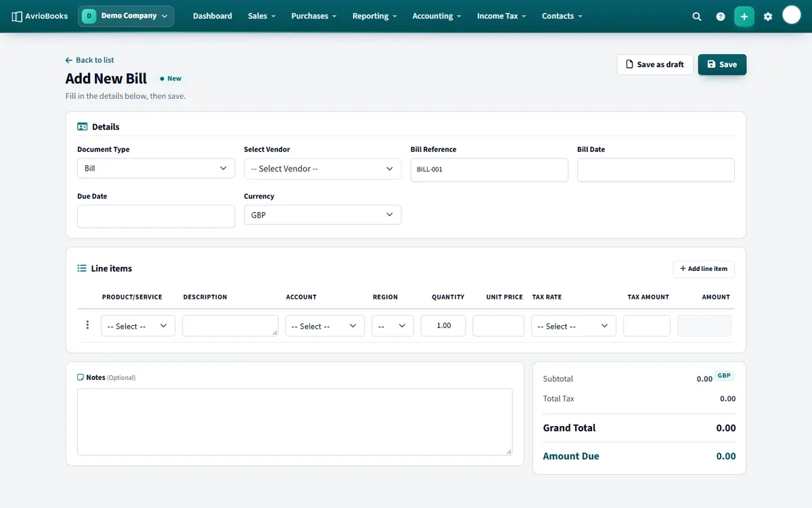Viewport: 812px width, 508px height.
Task: Open the Purchases menu
Action: [314, 16]
